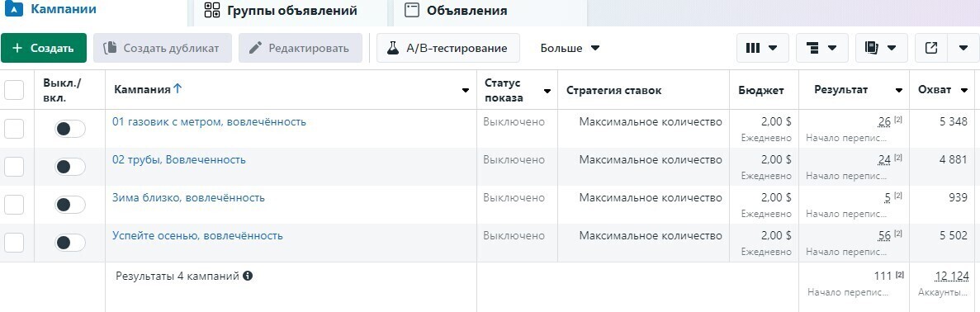Expand the Больше dropdown
This screenshot has height=312, width=980.
[x=570, y=48]
